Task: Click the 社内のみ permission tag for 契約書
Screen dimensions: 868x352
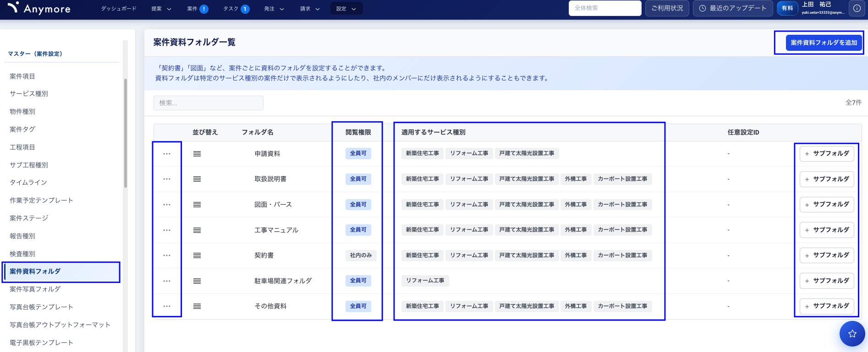Action: (x=361, y=255)
